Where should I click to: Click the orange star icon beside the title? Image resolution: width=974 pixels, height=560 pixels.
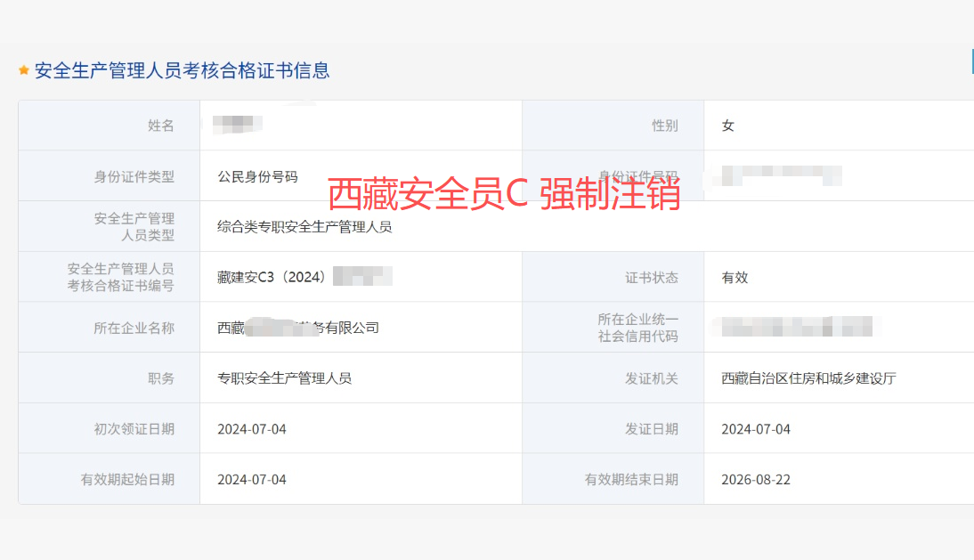pos(24,70)
